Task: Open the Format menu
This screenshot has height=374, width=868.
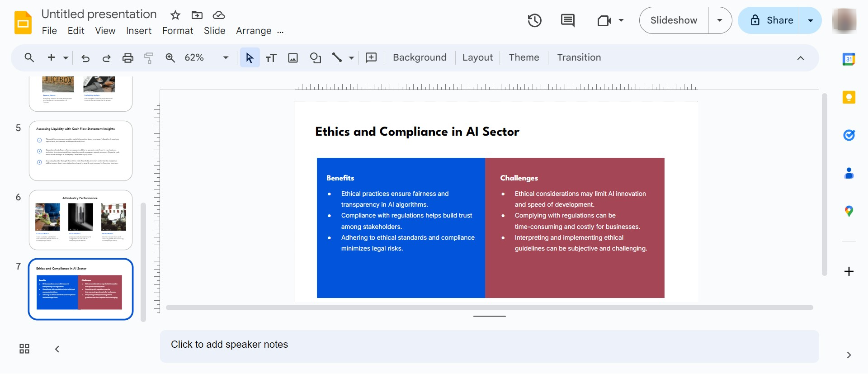Action: click(x=178, y=31)
